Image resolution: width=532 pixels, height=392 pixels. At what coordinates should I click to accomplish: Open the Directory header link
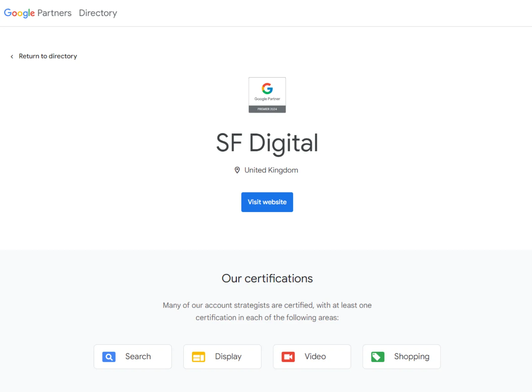tap(98, 13)
